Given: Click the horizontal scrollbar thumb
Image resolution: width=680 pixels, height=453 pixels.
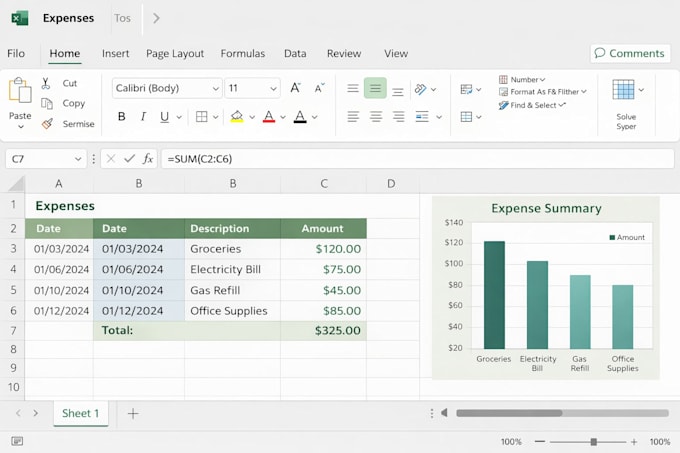Looking at the screenshot, I should (x=509, y=413).
